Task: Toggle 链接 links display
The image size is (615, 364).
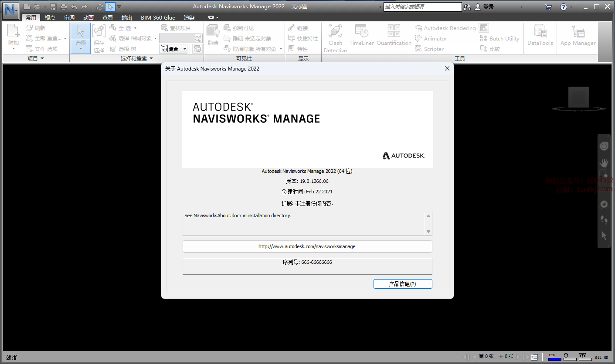Action: click(x=298, y=28)
